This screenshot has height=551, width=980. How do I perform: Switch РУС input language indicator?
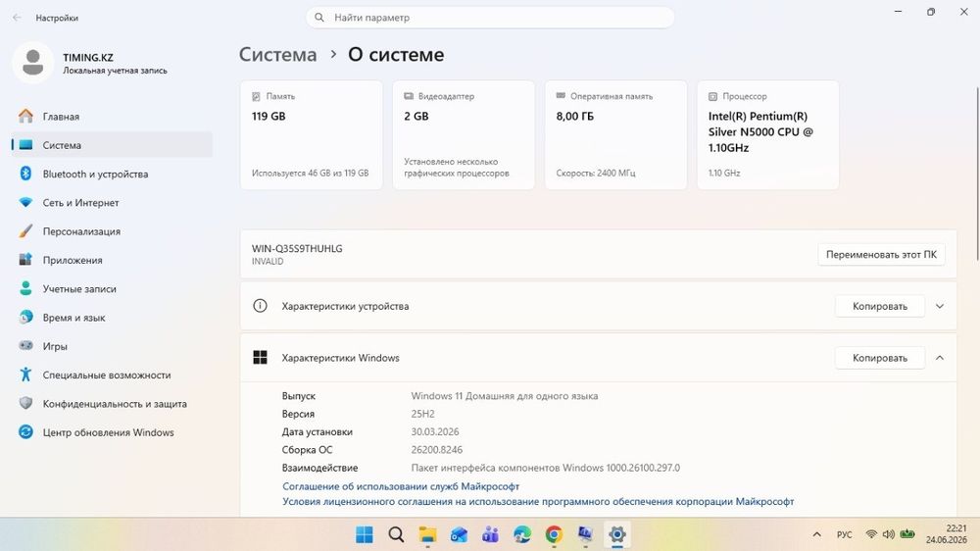pyautogui.click(x=845, y=534)
